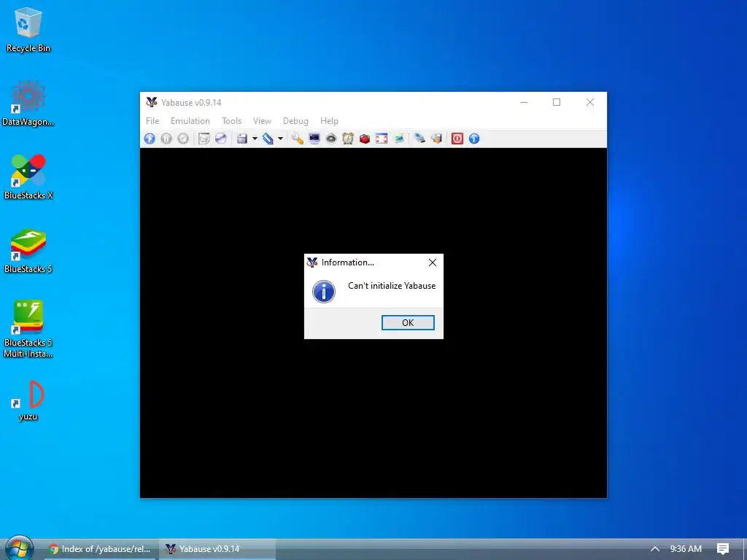Viewport: 747px width, 560px height.
Task: Select the Recycle Bin desktop icon
Action: [x=28, y=29]
